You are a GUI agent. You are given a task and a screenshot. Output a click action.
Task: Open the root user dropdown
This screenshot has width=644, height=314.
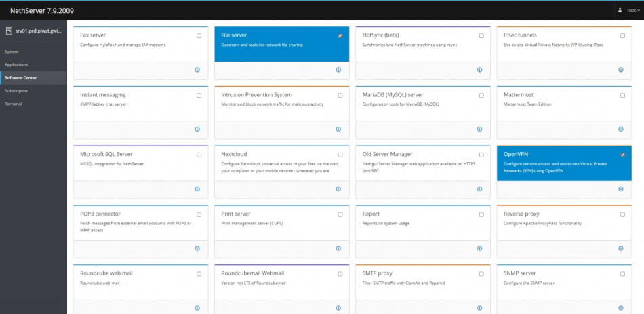tap(628, 10)
